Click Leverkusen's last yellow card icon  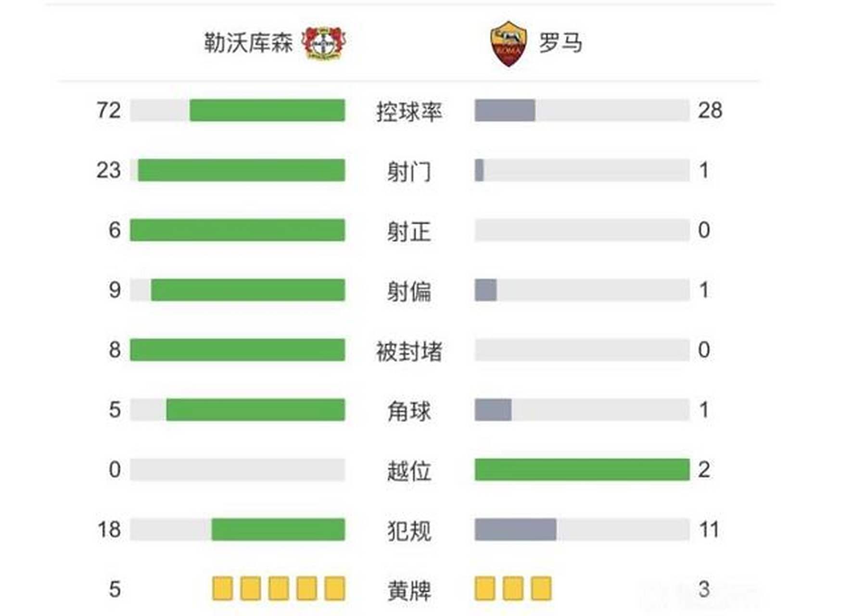point(335,589)
